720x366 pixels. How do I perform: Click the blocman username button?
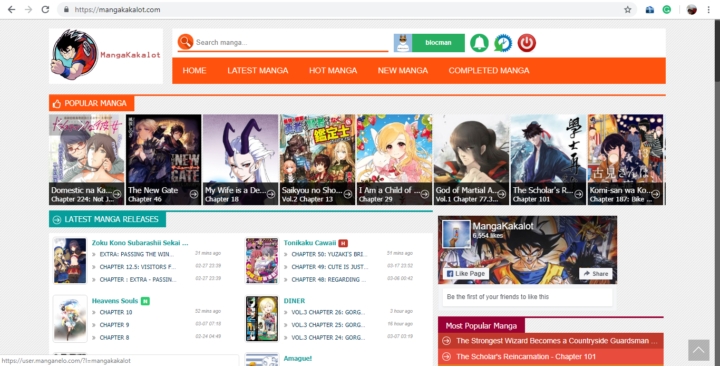(x=438, y=43)
